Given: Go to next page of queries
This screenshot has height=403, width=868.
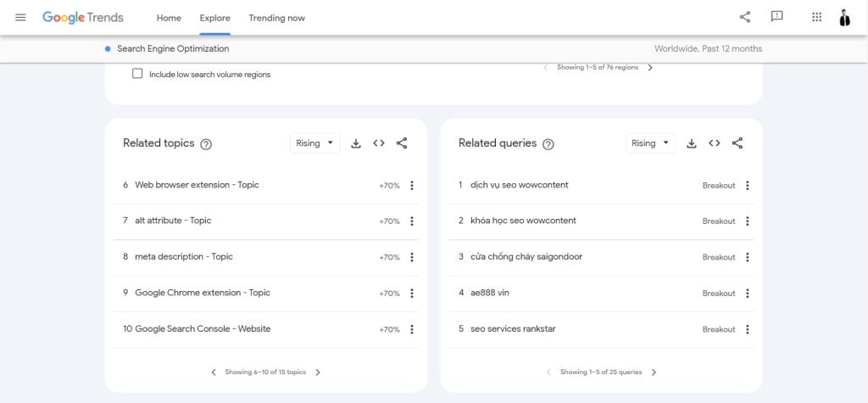Looking at the screenshot, I should 654,372.
